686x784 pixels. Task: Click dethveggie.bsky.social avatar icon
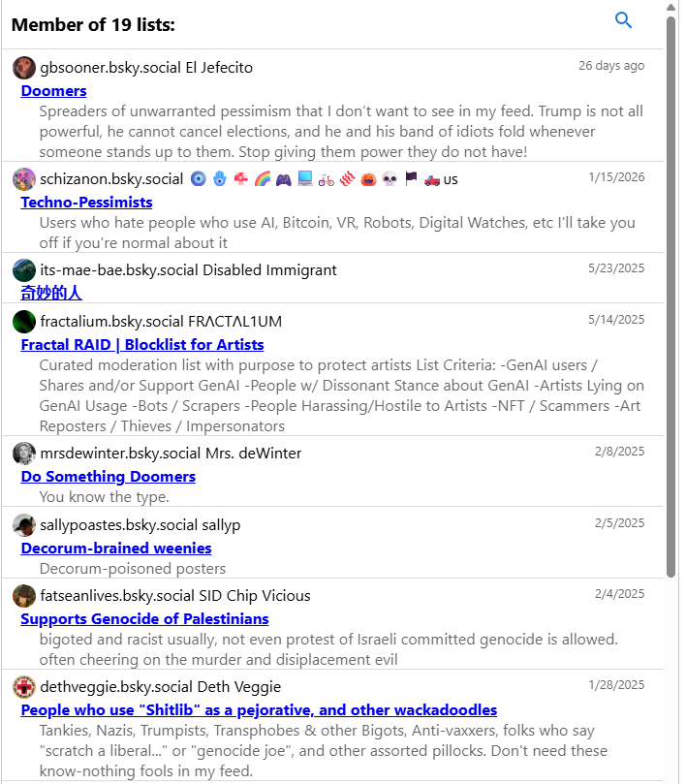coord(24,687)
